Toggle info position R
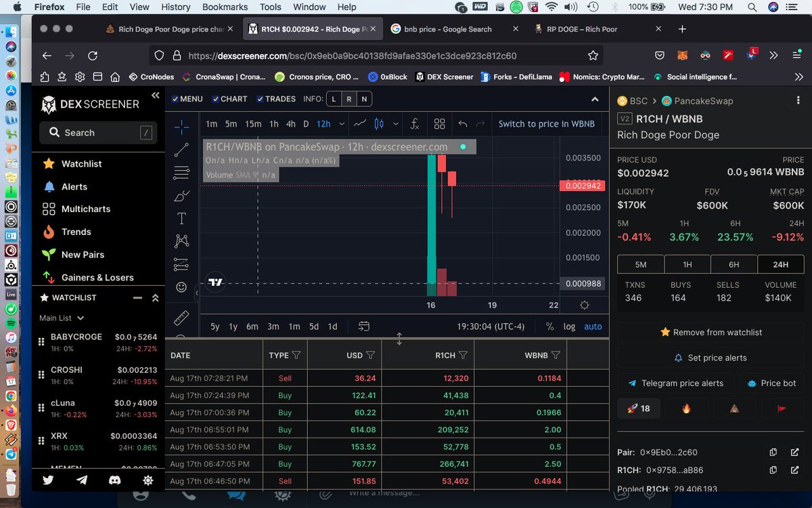This screenshot has height=508, width=812. (x=349, y=99)
